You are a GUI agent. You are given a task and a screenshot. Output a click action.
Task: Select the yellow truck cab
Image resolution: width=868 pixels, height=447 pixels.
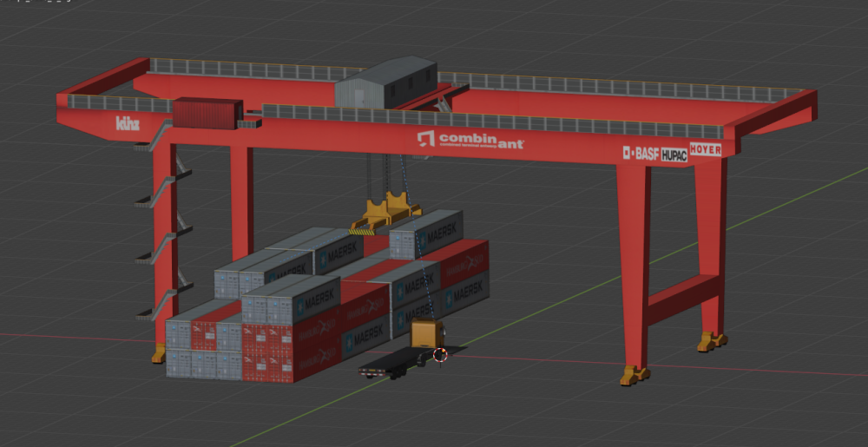[427, 334]
